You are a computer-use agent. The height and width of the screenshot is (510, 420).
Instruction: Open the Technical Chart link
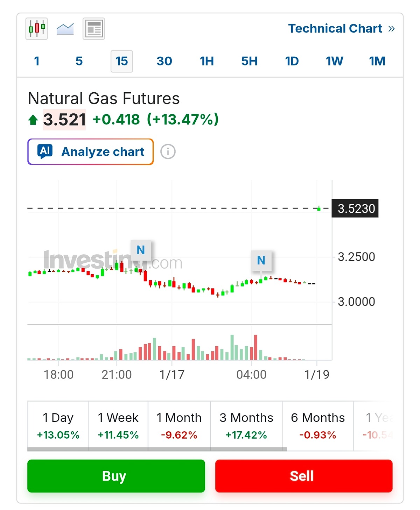(x=341, y=28)
